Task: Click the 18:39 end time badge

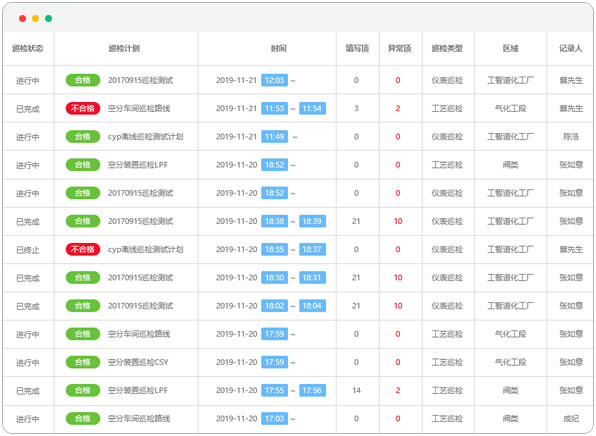Action: (312, 221)
